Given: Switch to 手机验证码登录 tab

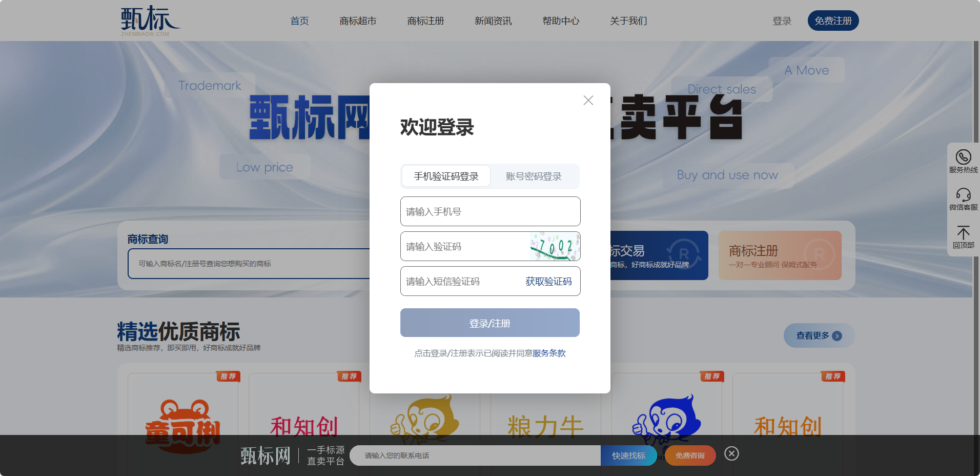Looking at the screenshot, I should (446, 176).
